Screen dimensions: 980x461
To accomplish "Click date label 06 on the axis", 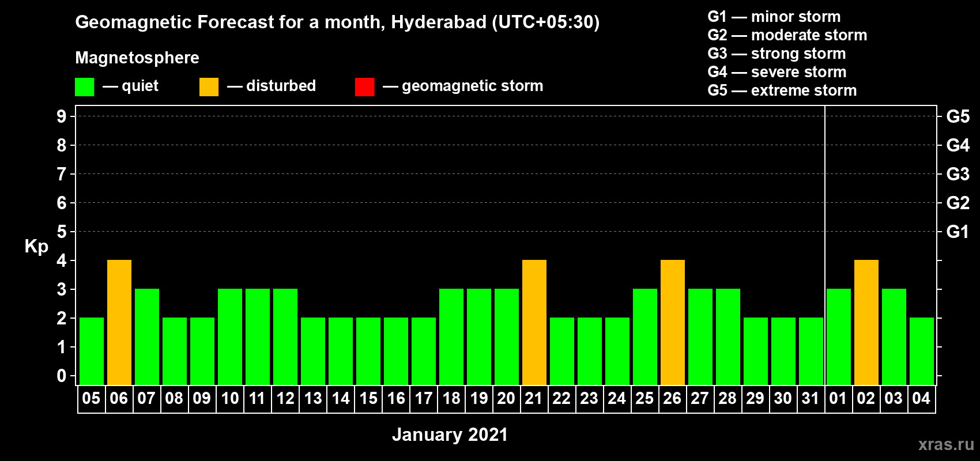I will coord(119,398).
